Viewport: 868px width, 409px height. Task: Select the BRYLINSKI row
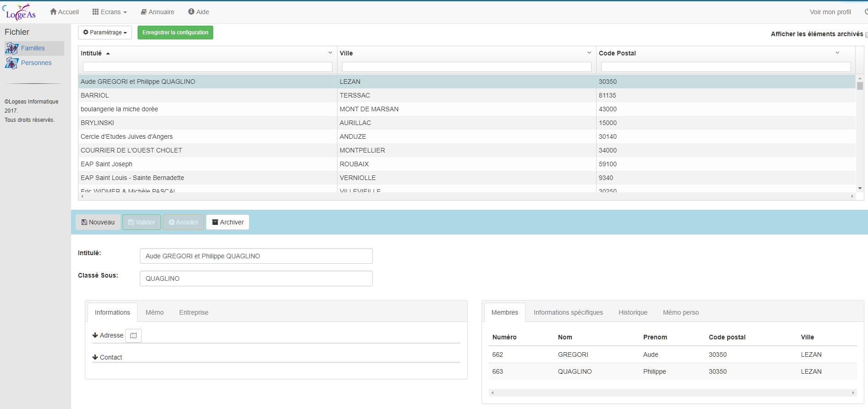467,123
